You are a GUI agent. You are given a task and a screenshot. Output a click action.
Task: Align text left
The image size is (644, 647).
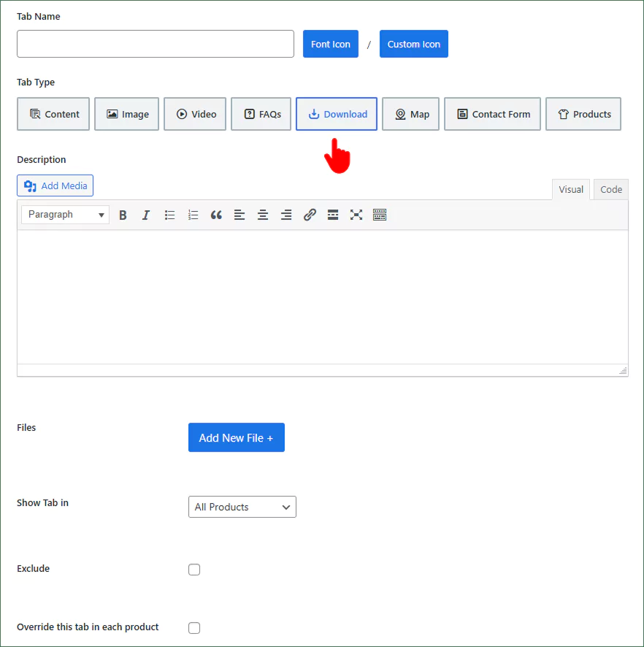pos(239,215)
